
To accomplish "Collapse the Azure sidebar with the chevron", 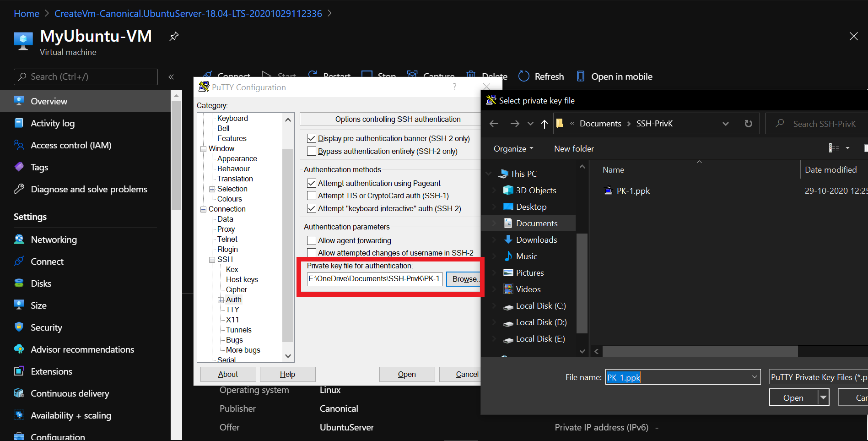I will pyautogui.click(x=171, y=77).
